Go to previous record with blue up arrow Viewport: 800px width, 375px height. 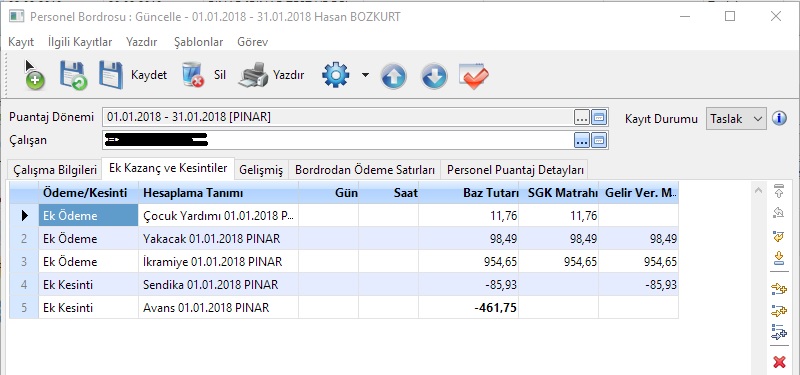393,76
